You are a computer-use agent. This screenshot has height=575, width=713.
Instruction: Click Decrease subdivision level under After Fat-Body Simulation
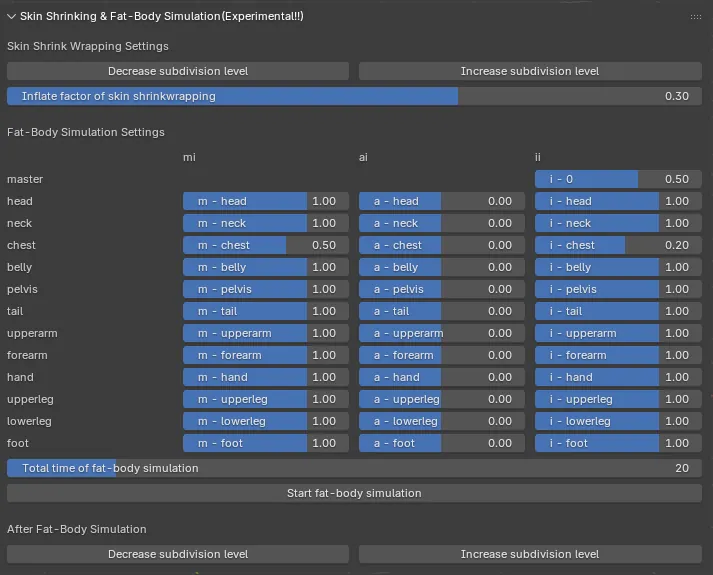[178, 554]
